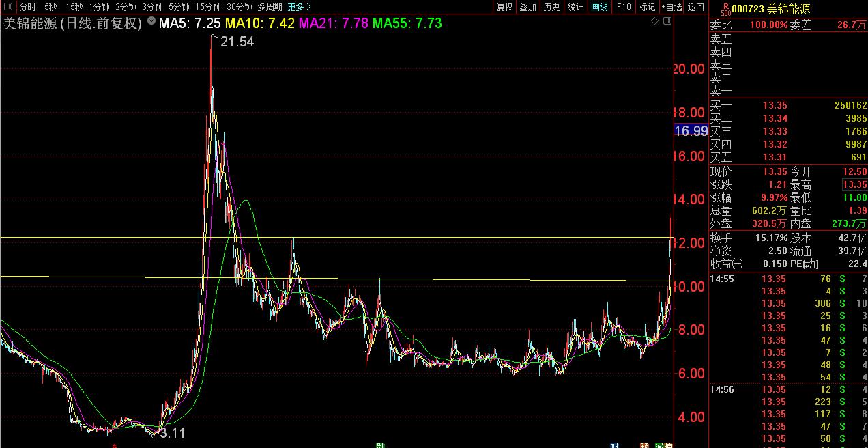Click the MA5: 7.25 indicator label
This screenshot has width=868, height=448.
click(x=190, y=23)
